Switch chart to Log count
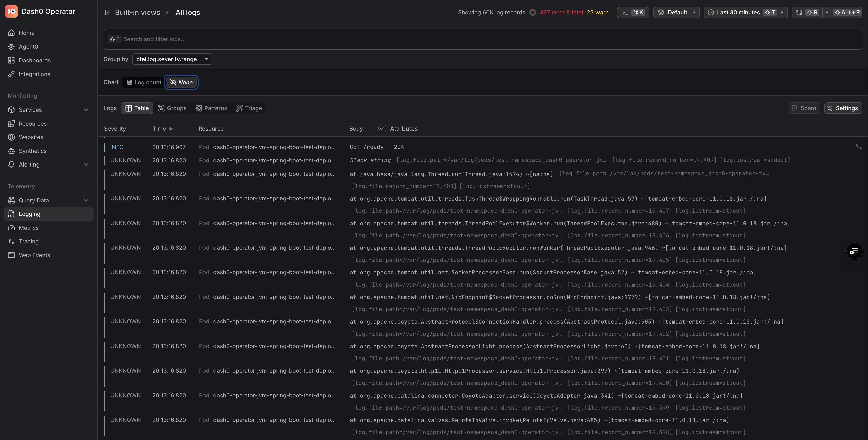868x440 pixels. (144, 83)
